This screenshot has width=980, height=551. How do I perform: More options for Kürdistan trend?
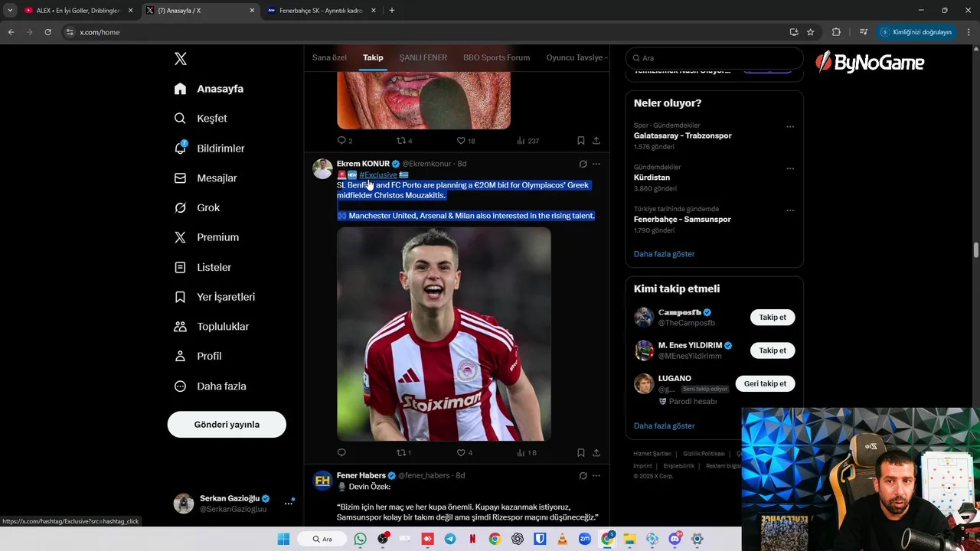[790, 168]
